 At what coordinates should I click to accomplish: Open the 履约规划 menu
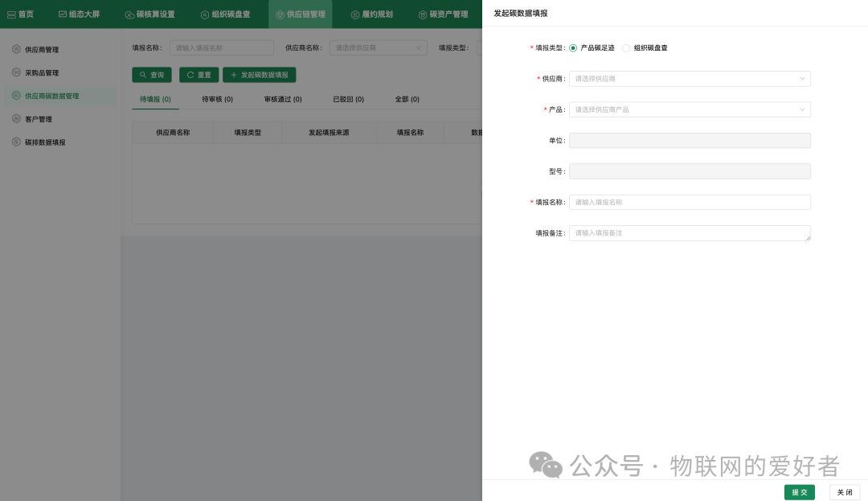pos(371,14)
